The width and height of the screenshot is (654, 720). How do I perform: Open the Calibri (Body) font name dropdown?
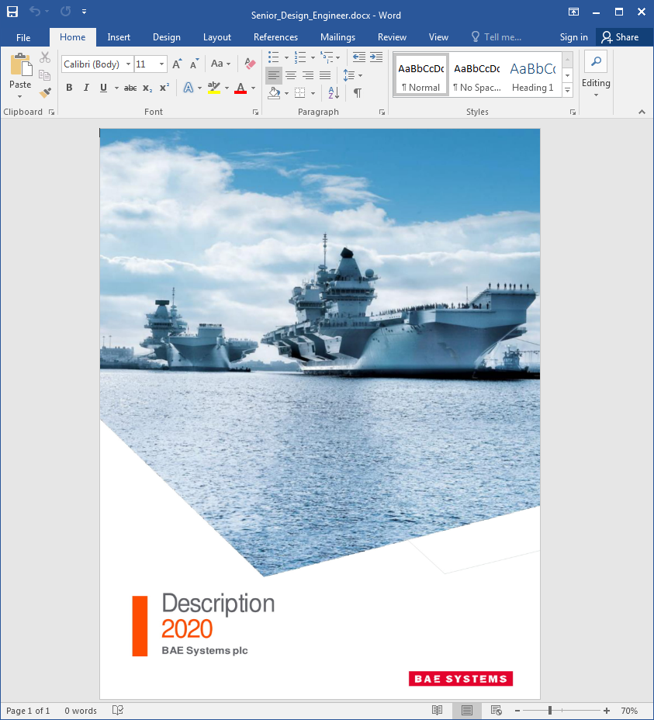coord(128,64)
